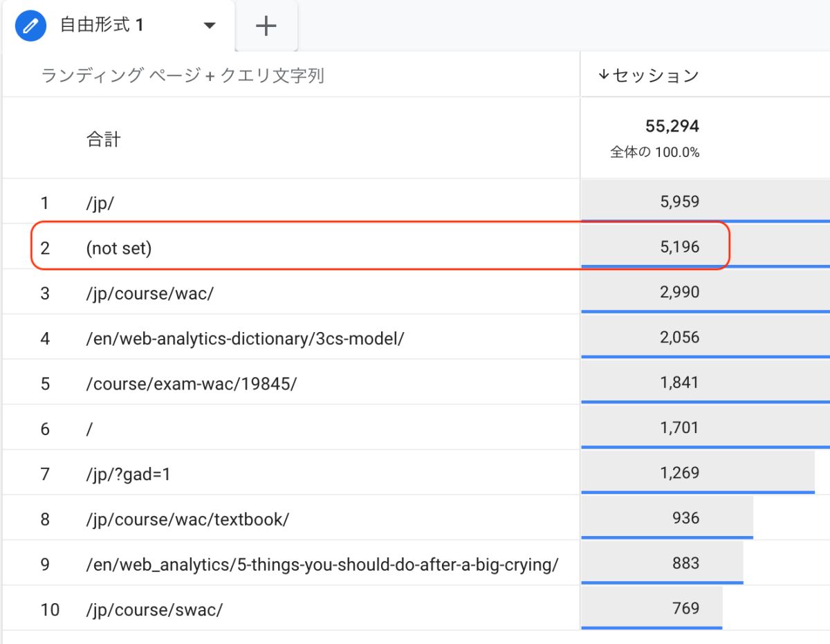Click the sessions value 1,841

[x=680, y=383]
